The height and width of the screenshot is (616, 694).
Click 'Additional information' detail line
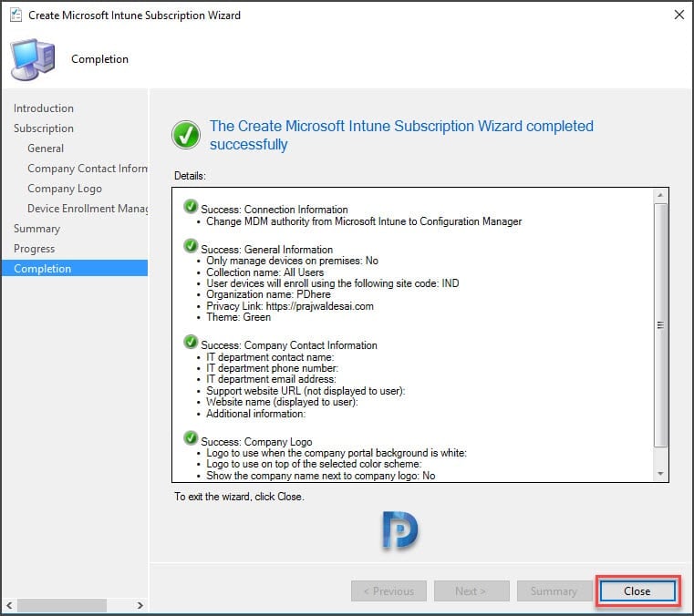pos(256,414)
